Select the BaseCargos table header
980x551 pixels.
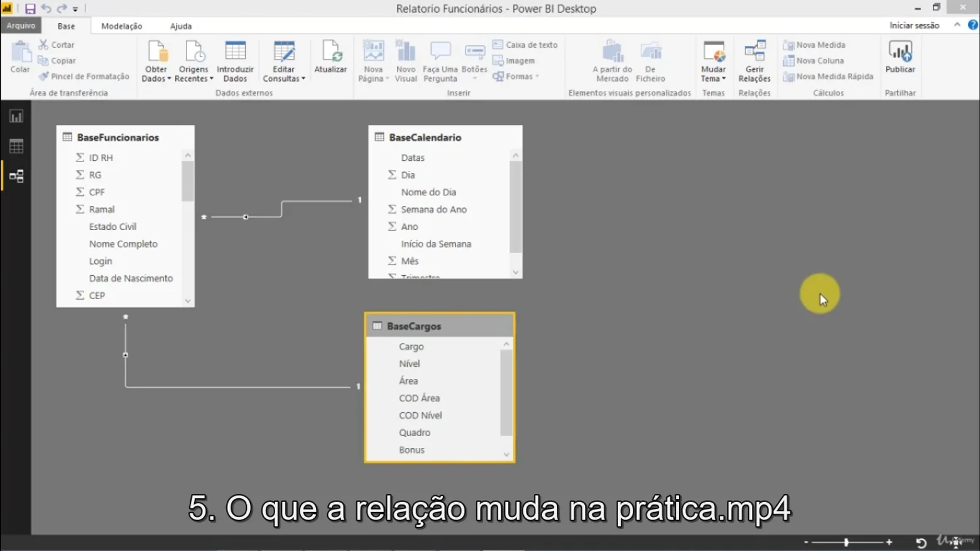[x=439, y=326]
